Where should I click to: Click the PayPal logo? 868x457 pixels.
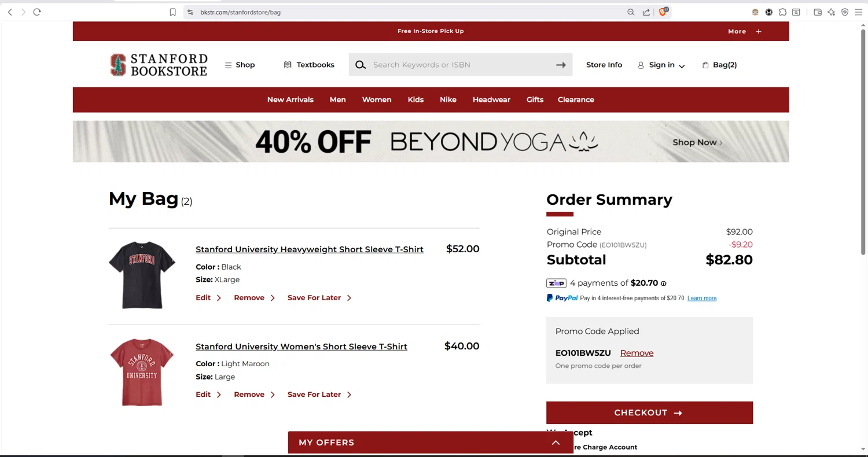pyautogui.click(x=562, y=298)
